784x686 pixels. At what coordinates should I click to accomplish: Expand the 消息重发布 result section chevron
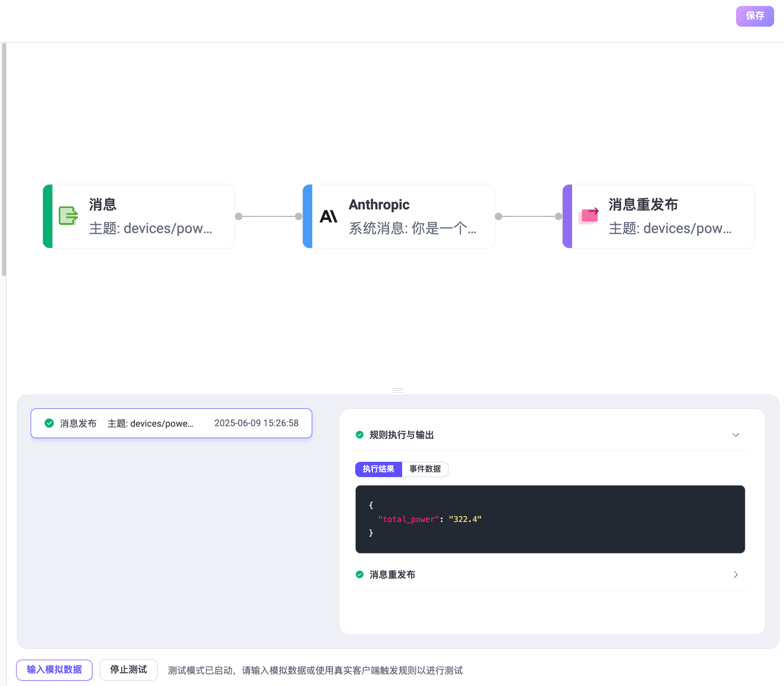[736, 574]
